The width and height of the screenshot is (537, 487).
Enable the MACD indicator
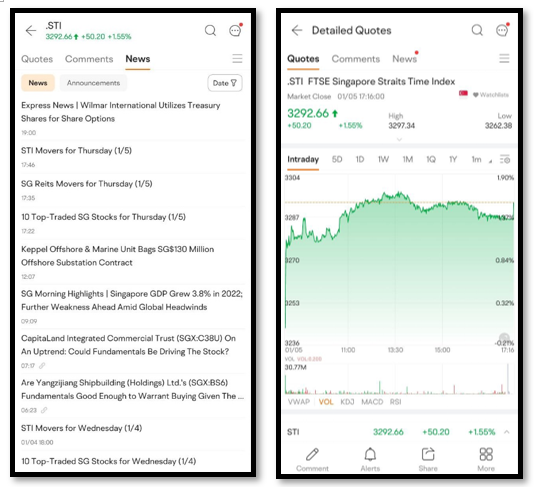click(372, 402)
